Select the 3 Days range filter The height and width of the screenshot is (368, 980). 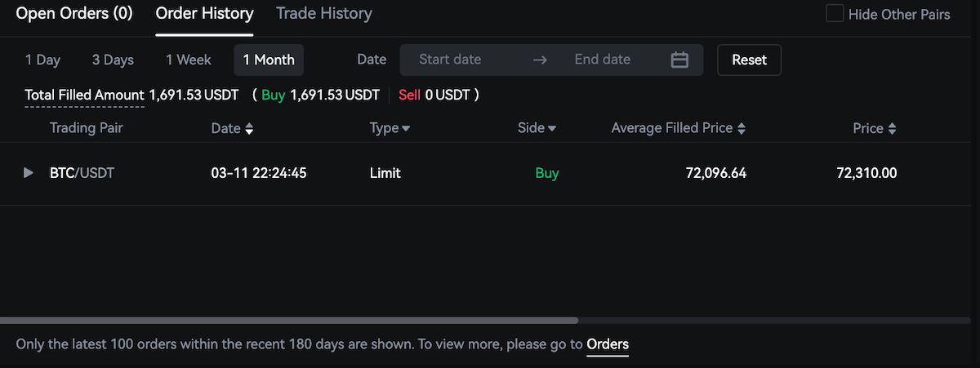[x=113, y=60]
